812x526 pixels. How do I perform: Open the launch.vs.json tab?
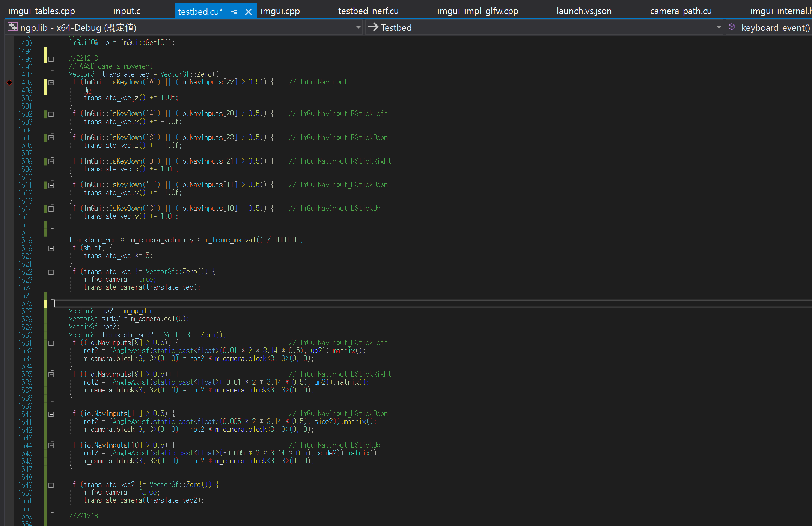(x=584, y=11)
